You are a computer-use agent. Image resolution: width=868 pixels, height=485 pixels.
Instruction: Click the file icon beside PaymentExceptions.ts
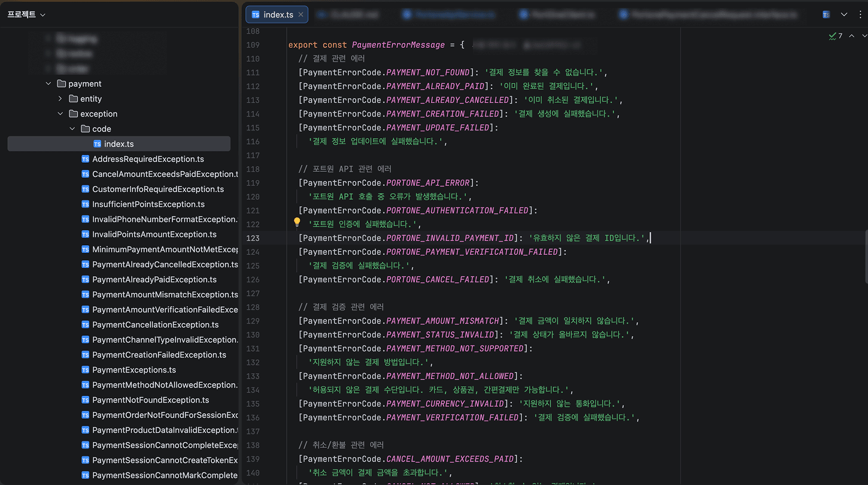[85, 370]
